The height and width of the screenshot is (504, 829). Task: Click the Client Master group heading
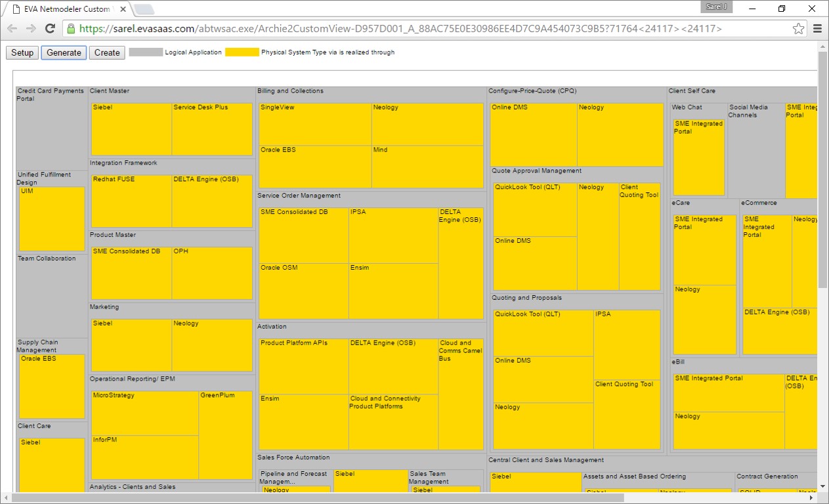pos(110,91)
